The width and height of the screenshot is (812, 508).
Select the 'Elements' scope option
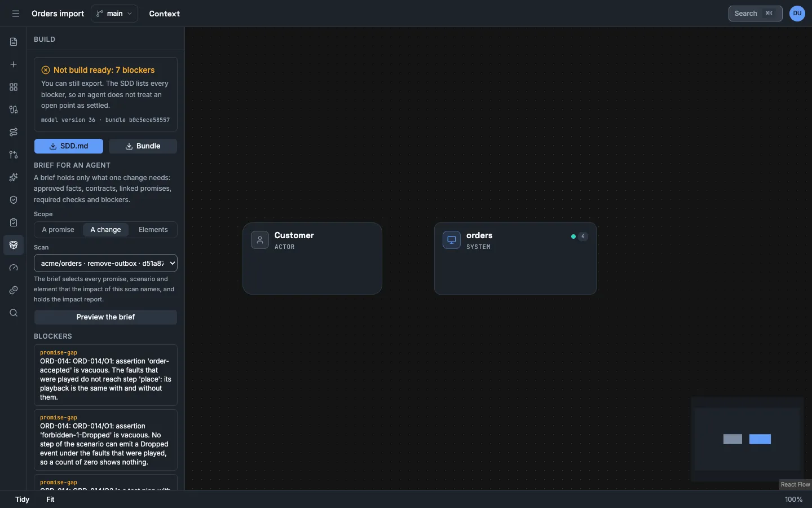[153, 230]
